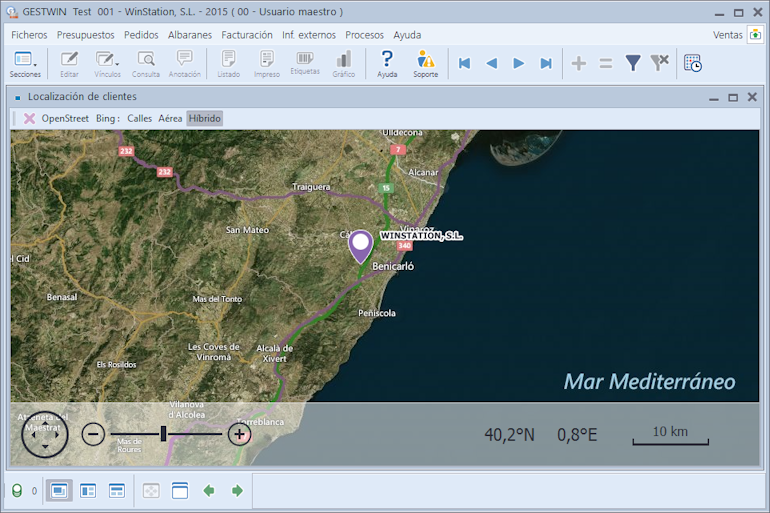The image size is (770, 513).
Task: Click the pink X icon beside OpenStreet
Action: click(29, 118)
